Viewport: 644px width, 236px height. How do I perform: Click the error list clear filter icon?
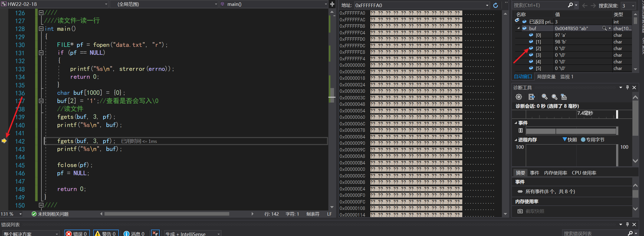pyautogui.click(x=155, y=233)
